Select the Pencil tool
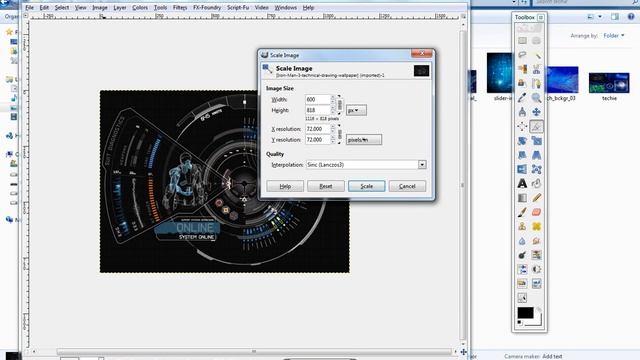 536,198
